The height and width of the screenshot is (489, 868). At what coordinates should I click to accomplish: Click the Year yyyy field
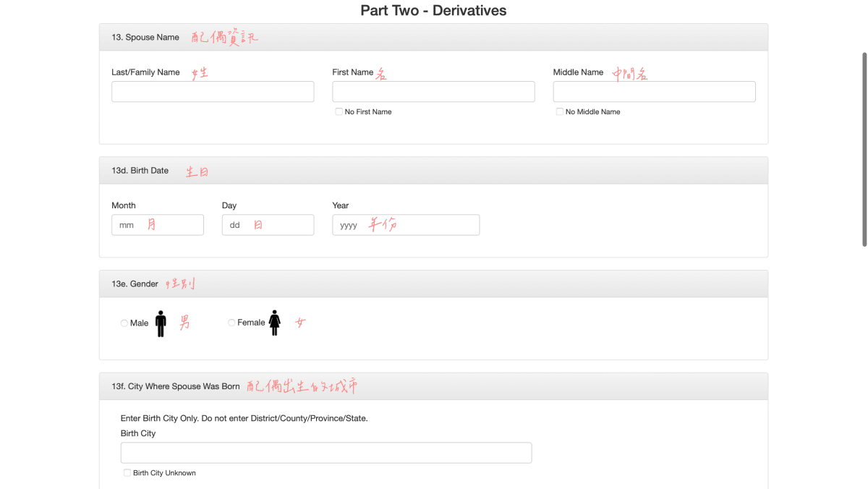click(406, 225)
